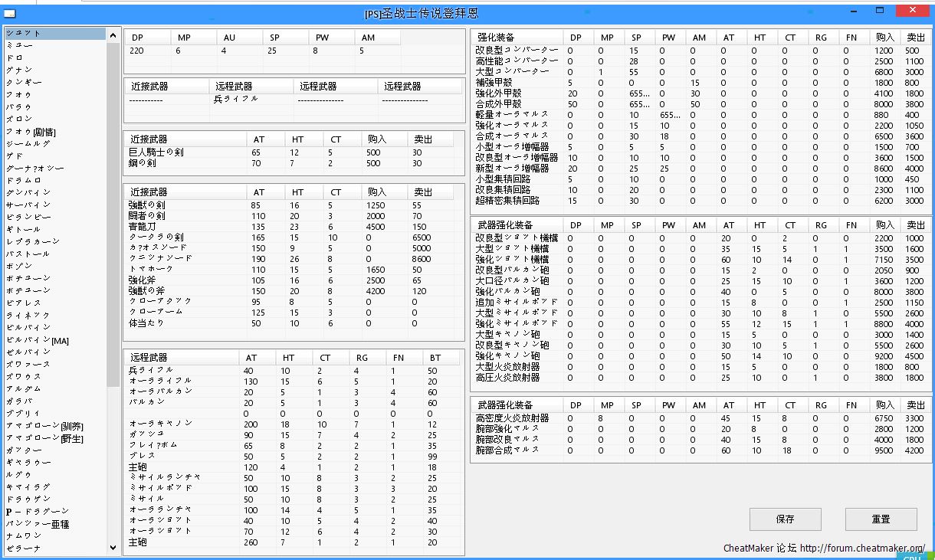Screen dimensions: 935x560
Task: Select フォウ[剧情] from the unit list
Action: tap(31, 132)
